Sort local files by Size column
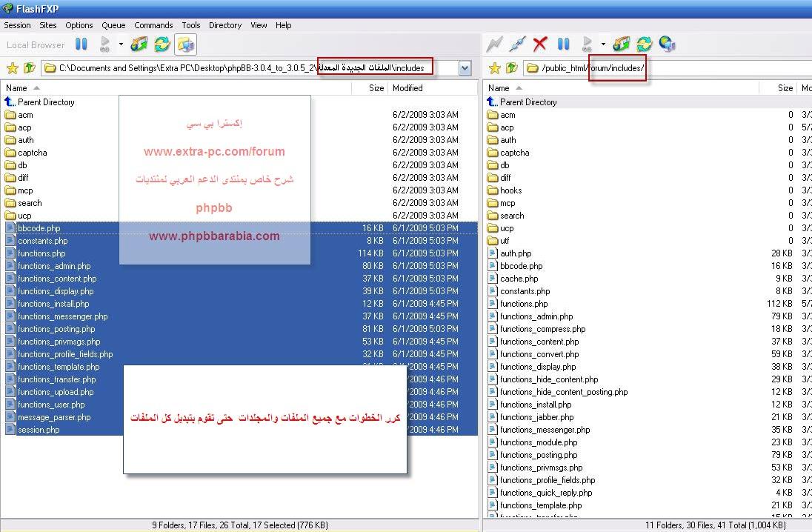812x532 pixels. [369, 88]
